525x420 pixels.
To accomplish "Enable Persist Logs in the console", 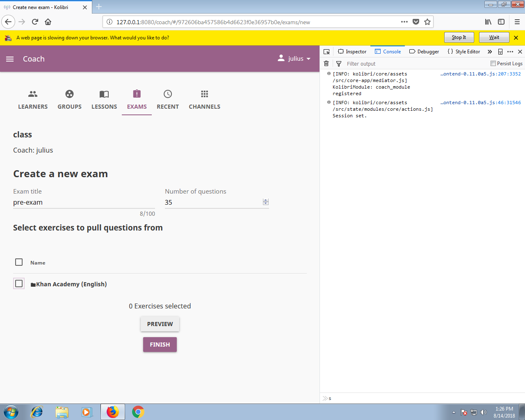I will [x=493, y=64].
